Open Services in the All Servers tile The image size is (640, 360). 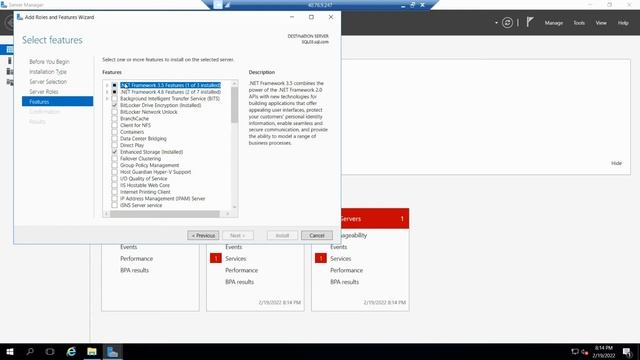click(340, 259)
